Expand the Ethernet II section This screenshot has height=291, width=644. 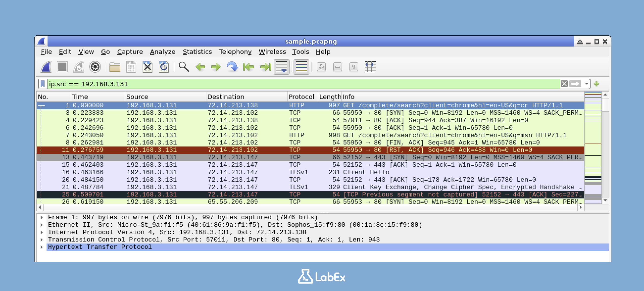click(42, 224)
